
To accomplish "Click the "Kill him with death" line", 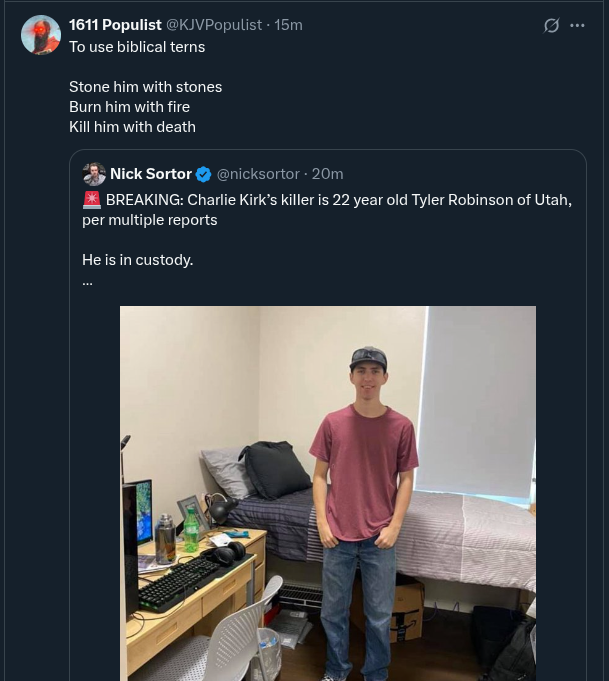I will [132, 127].
